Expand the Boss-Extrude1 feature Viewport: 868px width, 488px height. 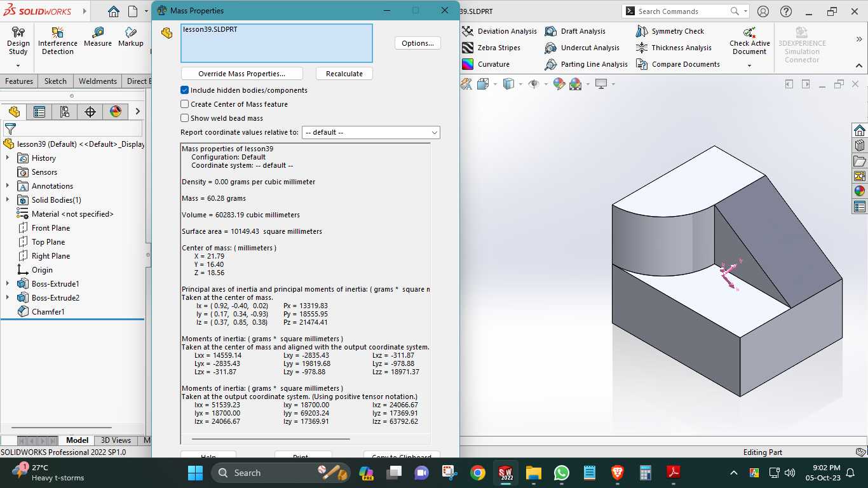[8, 284]
